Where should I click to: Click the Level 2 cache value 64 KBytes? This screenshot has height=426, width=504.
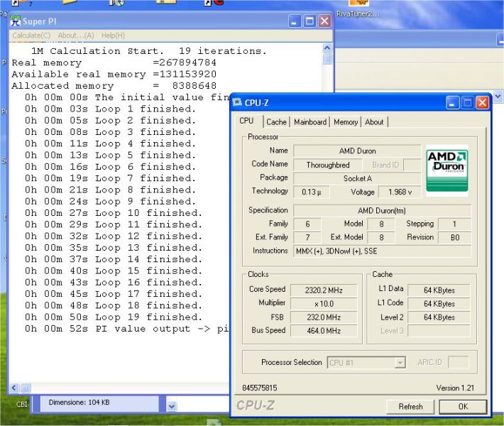click(439, 317)
